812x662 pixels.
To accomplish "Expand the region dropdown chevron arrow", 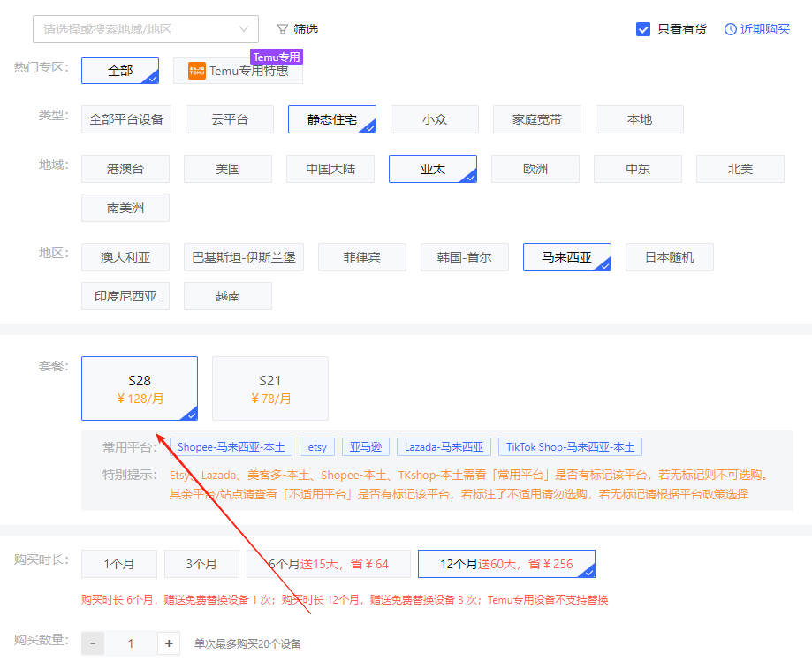I will point(244,29).
